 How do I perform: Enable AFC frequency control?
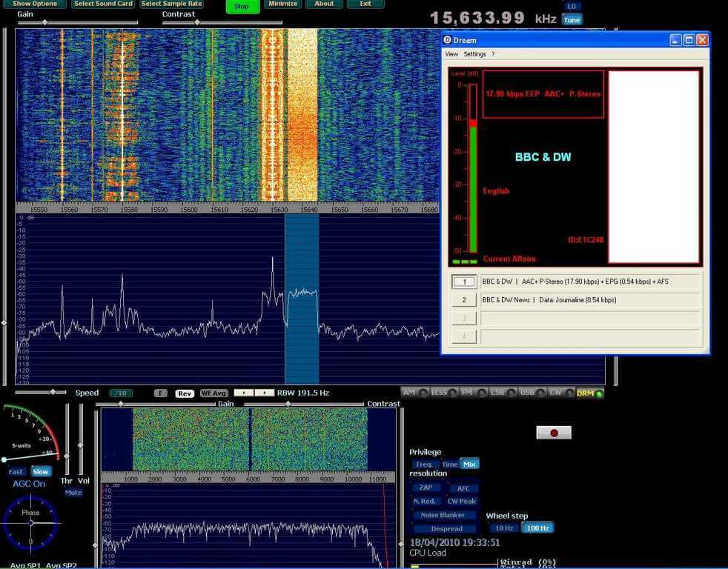point(463,488)
